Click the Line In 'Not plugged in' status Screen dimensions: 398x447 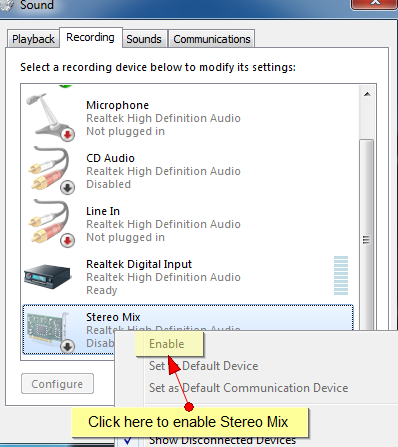point(125,237)
